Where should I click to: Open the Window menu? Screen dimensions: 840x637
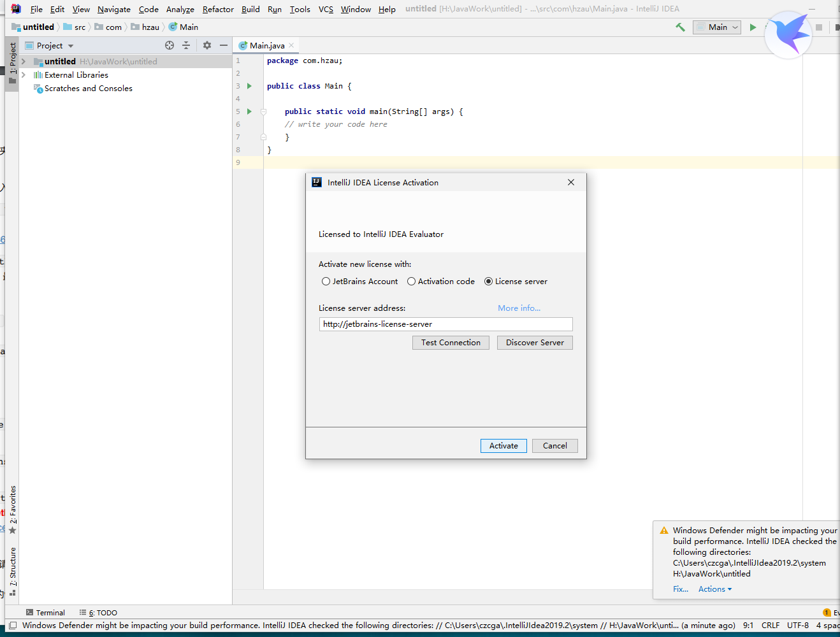[356, 9]
